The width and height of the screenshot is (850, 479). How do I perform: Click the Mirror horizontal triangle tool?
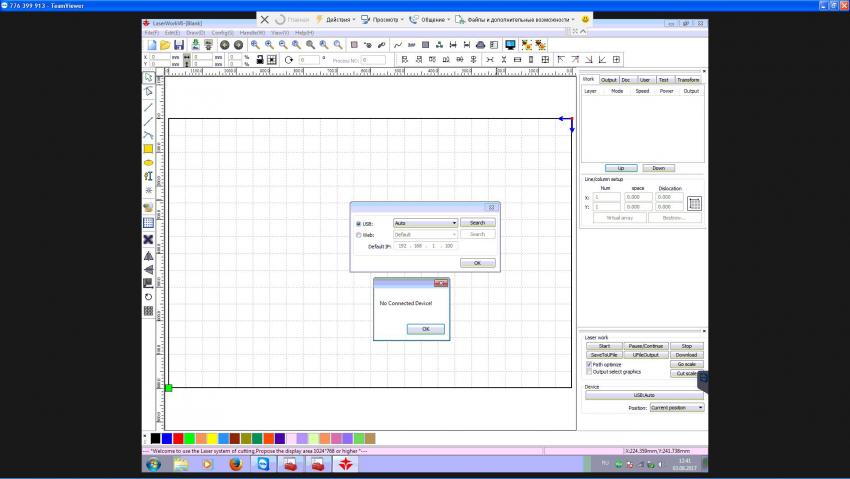coord(148,256)
